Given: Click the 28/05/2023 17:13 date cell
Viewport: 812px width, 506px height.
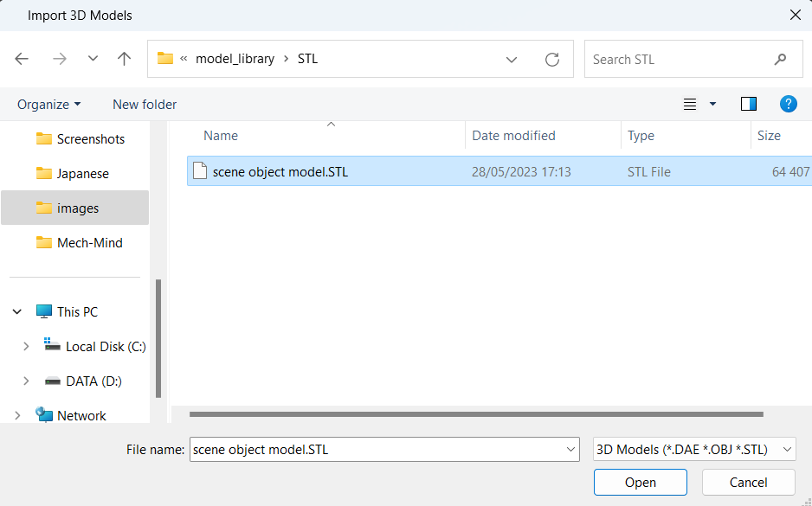Looking at the screenshot, I should tap(521, 172).
